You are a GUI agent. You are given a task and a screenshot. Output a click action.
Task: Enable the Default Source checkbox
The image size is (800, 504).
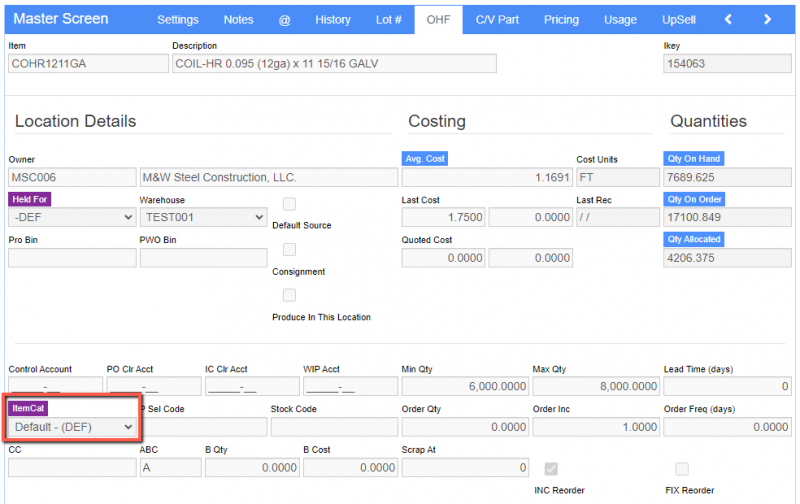click(x=289, y=204)
